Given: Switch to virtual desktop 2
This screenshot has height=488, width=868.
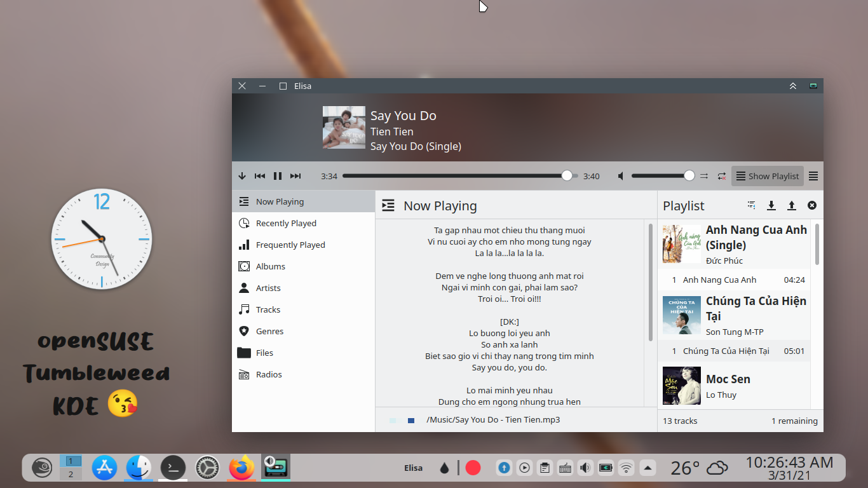Looking at the screenshot, I should pyautogui.click(x=71, y=474).
